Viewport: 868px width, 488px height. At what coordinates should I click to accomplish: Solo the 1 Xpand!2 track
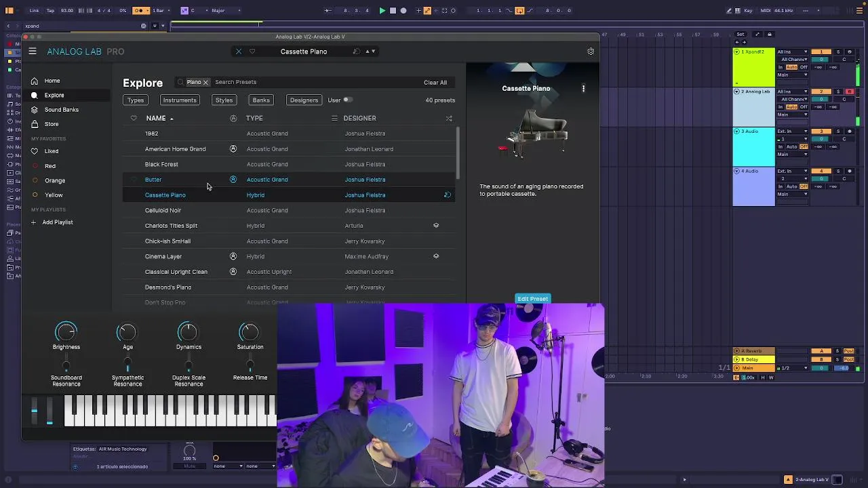[838, 52]
